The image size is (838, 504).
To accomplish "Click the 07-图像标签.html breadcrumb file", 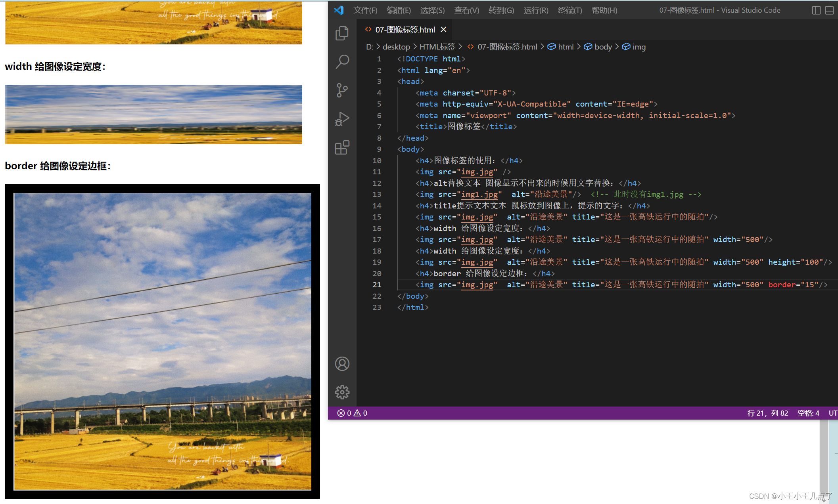I will [502, 47].
